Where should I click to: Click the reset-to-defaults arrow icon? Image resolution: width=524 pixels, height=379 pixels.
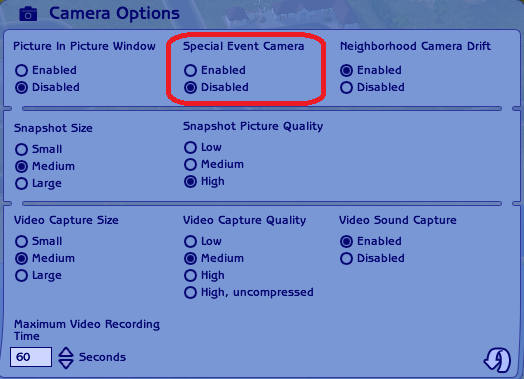click(x=498, y=360)
